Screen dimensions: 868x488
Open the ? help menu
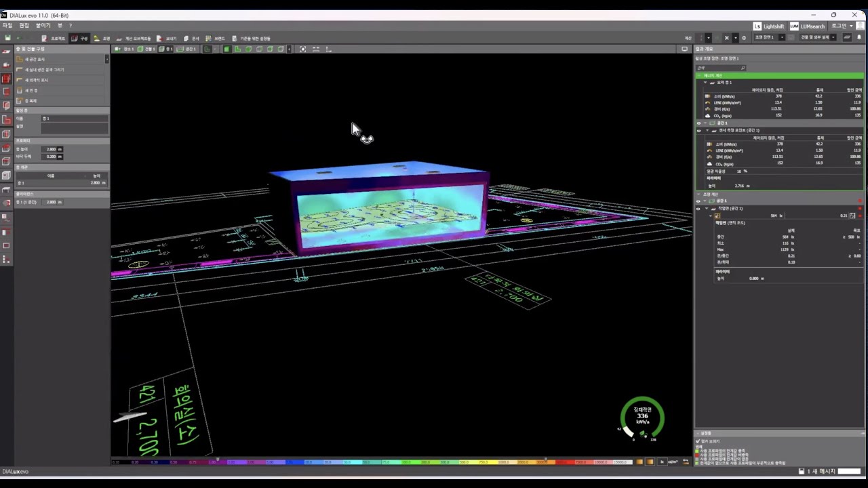70,25
